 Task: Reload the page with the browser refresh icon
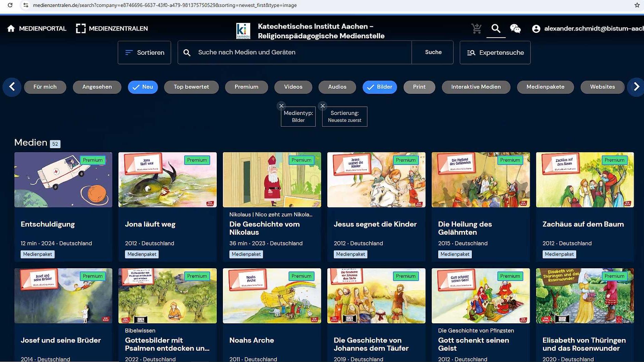10,5
